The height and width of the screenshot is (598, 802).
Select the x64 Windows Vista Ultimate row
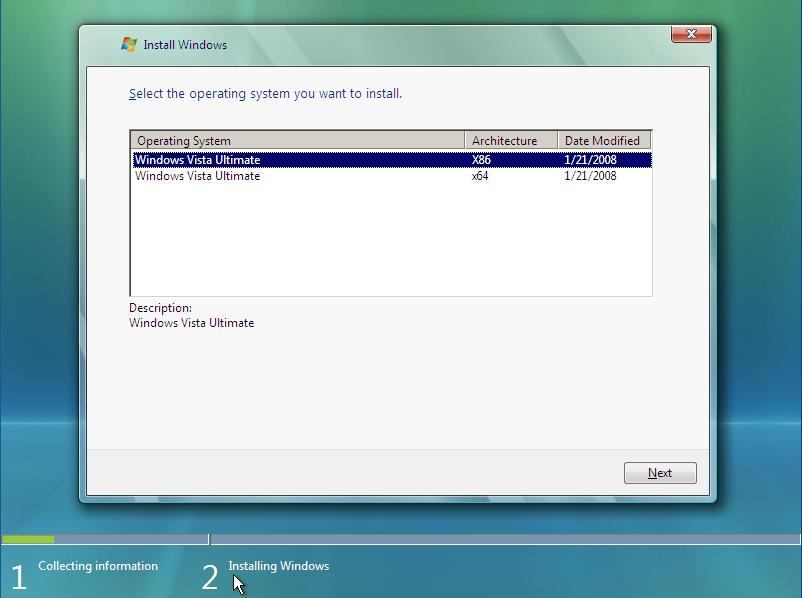392,176
